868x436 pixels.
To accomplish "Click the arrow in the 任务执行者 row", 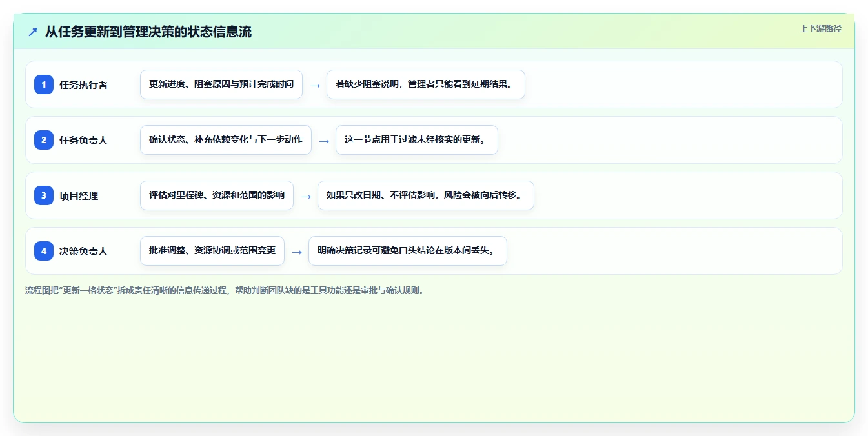I will pyautogui.click(x=315, y=85).
